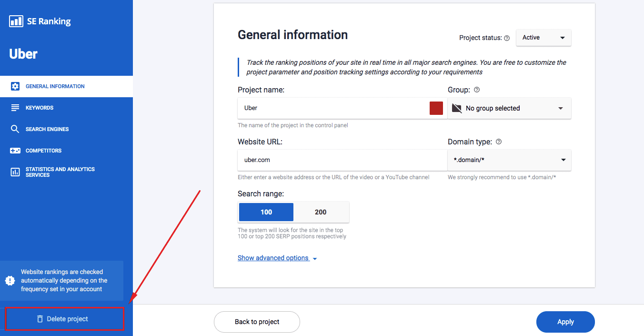
Task: Click the 'We strongly recommend to use *.domain/*' hint
Action: click(x=502, y=177)
